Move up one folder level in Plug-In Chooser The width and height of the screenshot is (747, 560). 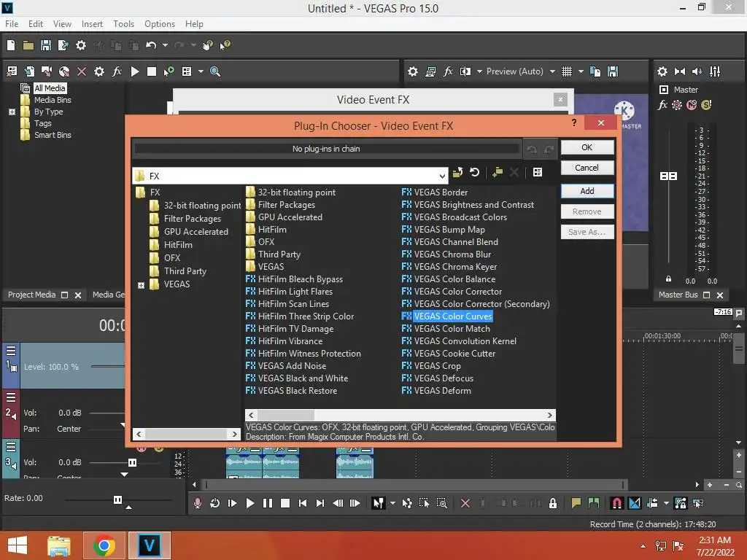(x=458, y=172)
